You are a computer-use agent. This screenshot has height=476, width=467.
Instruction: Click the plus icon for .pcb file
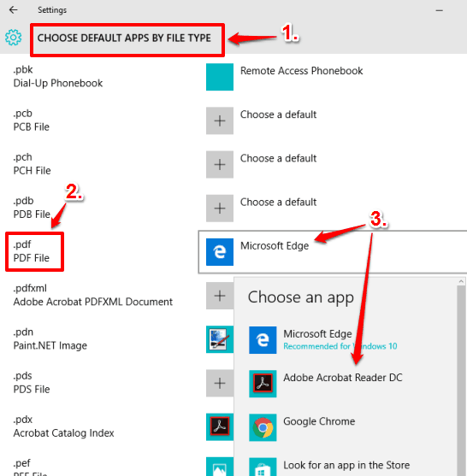[x=220, y=120]
